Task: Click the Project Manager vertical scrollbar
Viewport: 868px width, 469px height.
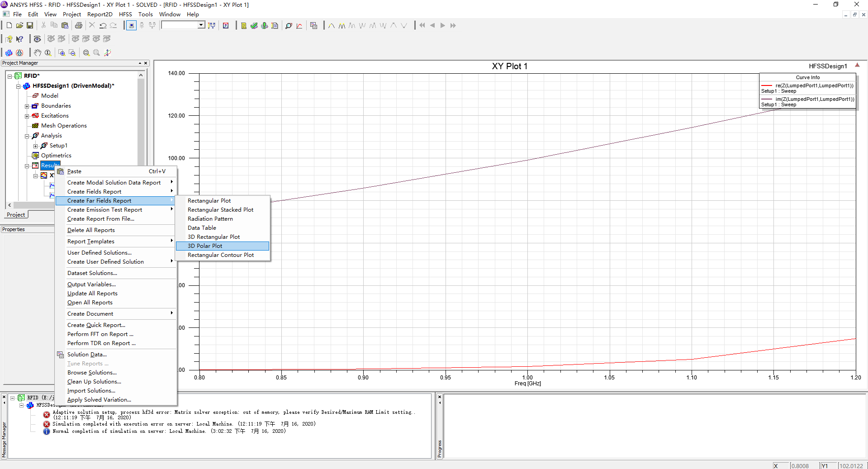Action: coord(141,122)
